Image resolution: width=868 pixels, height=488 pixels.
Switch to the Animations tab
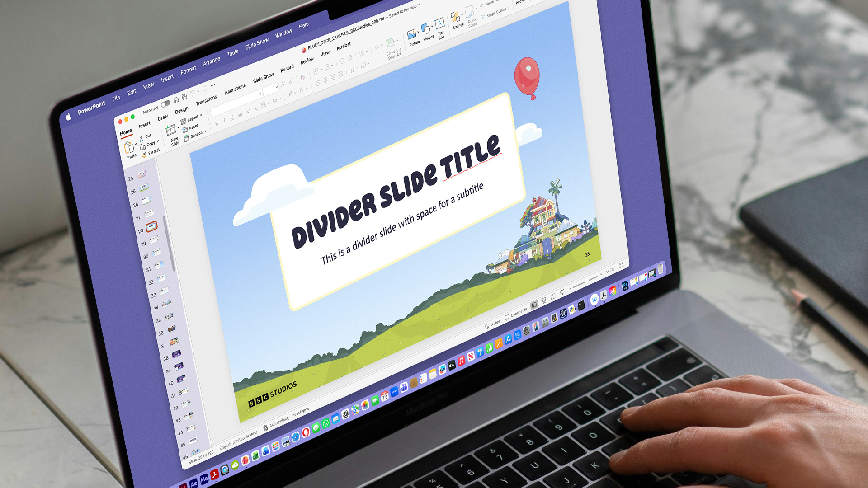[x=236, y=88]
